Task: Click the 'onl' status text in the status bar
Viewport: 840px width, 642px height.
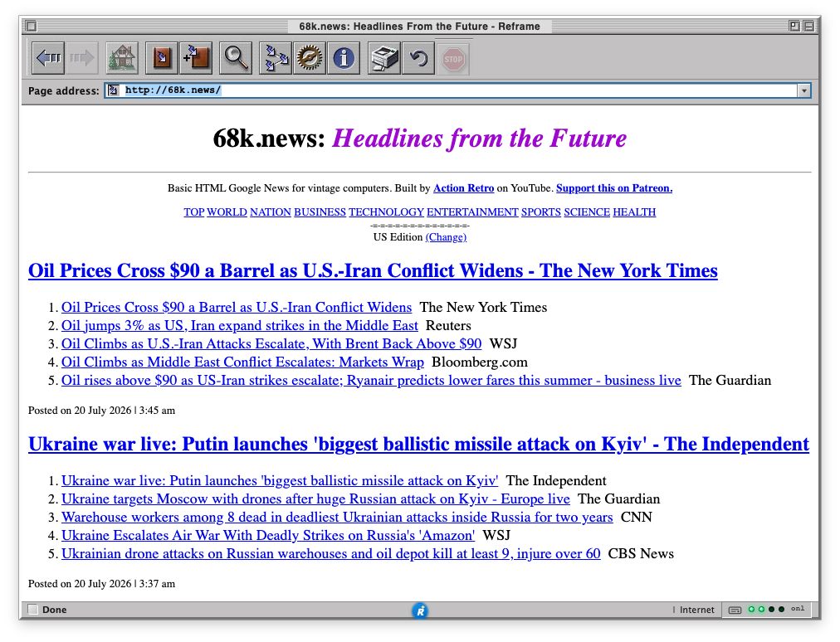Action: [x=798, y=609]
